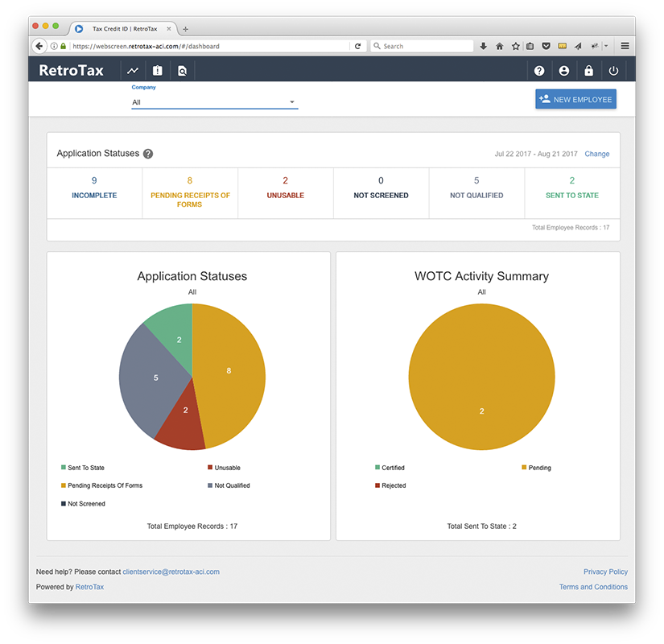Toggle Not Screened legend swatch
The image size is (664, 644).
click(x=64, y=504)
